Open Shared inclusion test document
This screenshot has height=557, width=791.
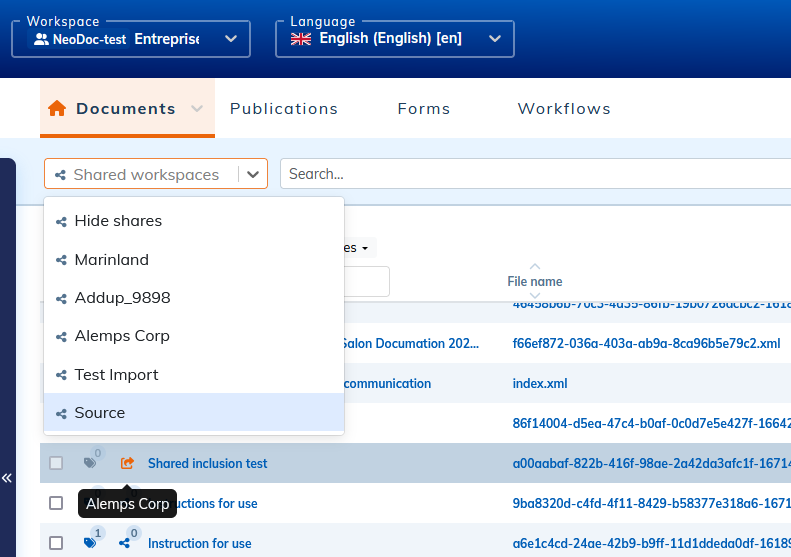pyautogui.click(x=207, y=463)
